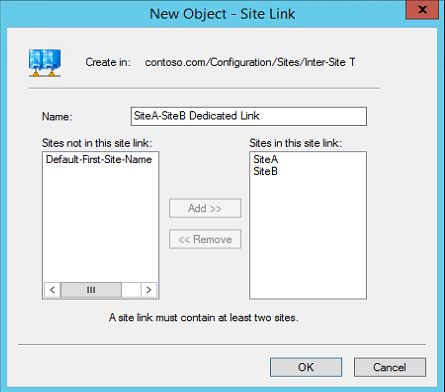This screenshot has width=445, height=392.
Task: Close the New Object dialog
Action: [x=422, y=10]
